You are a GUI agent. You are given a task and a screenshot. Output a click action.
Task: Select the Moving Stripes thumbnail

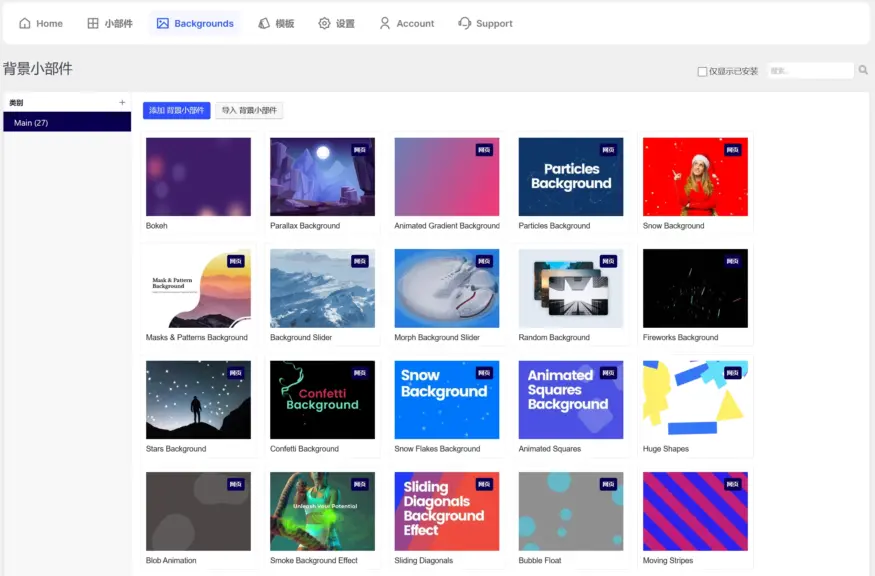pos(695,511)
